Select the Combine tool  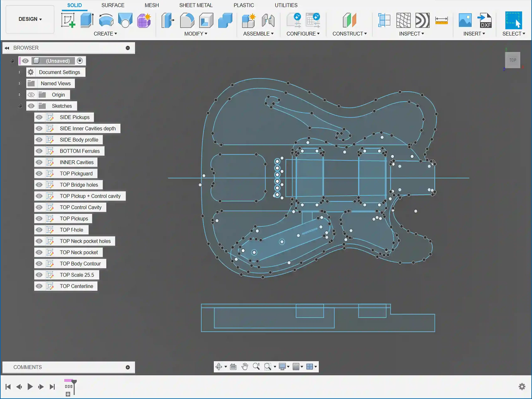225,20
